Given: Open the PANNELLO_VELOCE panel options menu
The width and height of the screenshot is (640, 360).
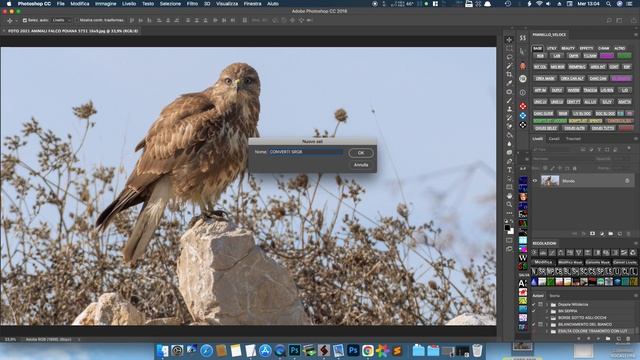Looking at the screenshot, I should [635, 35].
